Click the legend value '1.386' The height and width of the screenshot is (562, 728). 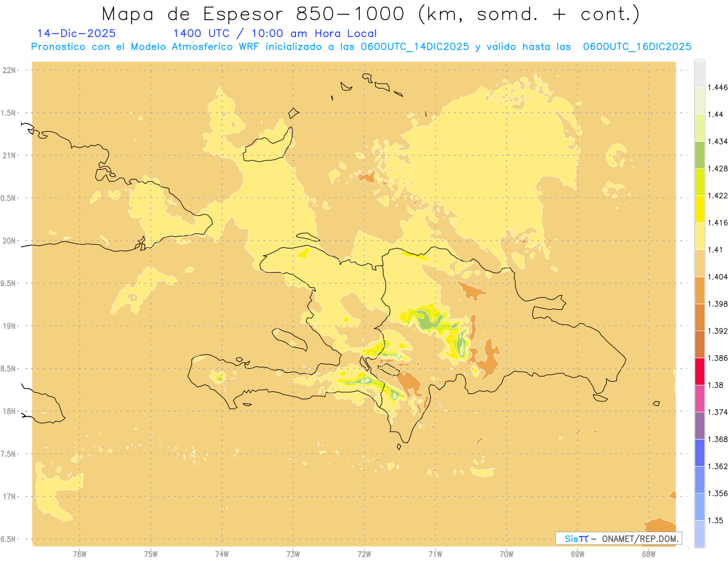(x=717, y=358)
